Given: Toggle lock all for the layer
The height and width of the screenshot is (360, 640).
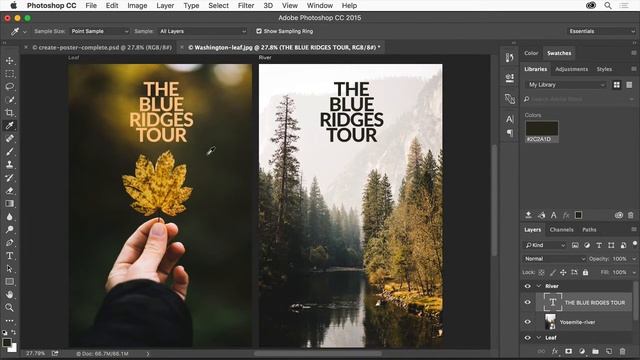Looking at the screenshot, I should (x=585, y=272).
